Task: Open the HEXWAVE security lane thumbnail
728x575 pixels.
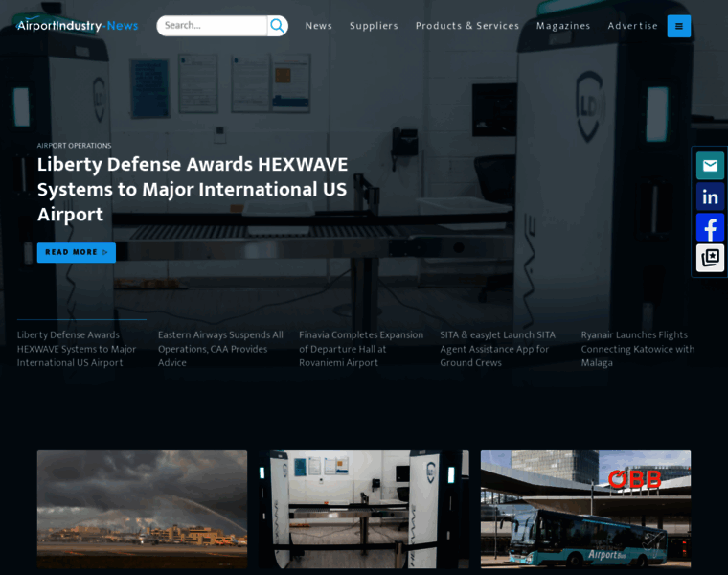Action: coord(364,509)
